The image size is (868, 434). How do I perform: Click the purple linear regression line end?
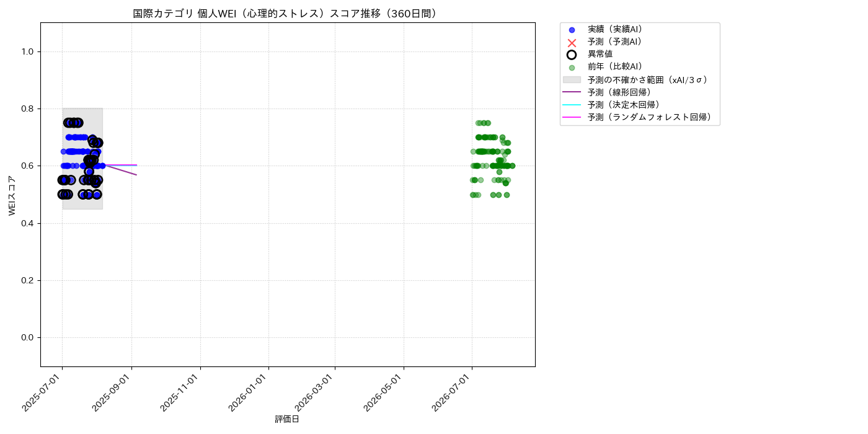pos(136,174)
